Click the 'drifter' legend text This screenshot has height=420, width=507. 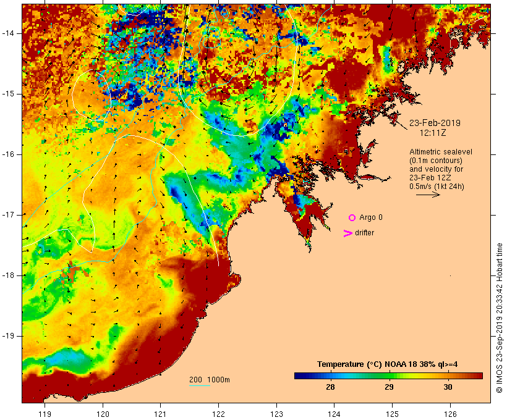click(x=364, y=233)
